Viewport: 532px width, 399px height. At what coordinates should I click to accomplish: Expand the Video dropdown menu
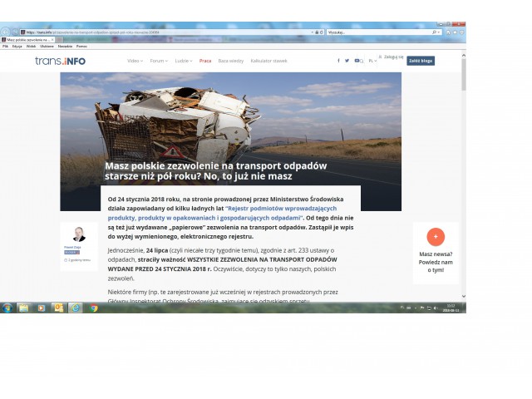[135, 61]
